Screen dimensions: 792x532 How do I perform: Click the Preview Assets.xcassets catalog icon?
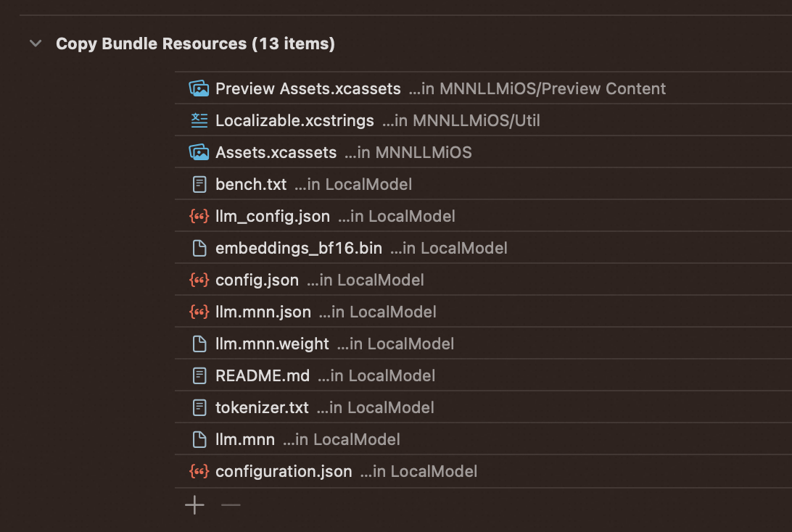click(199, 88)
